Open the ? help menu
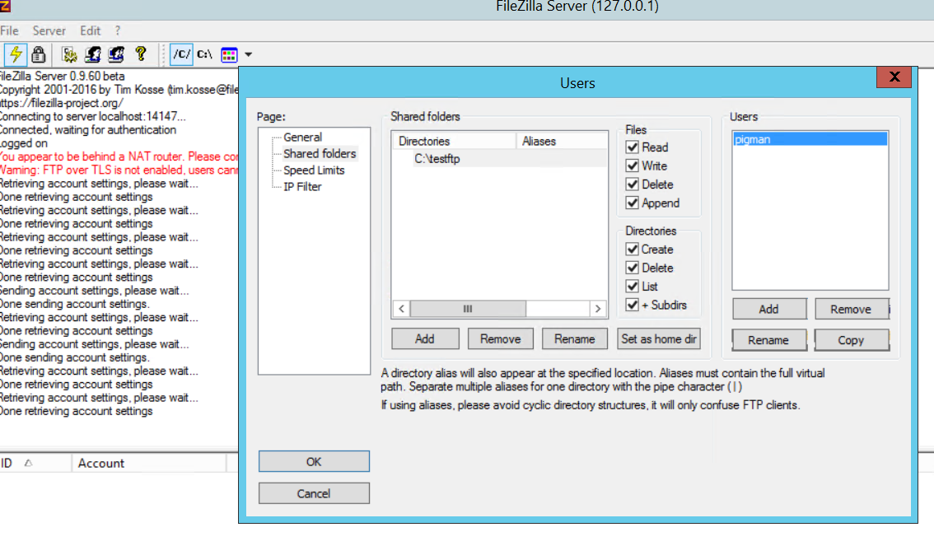934x560 pixels. [x=117, y=30]
